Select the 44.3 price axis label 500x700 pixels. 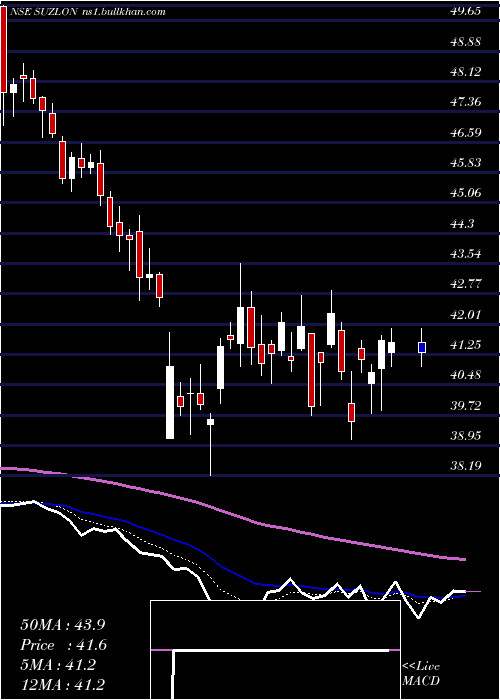pos(462,223)
